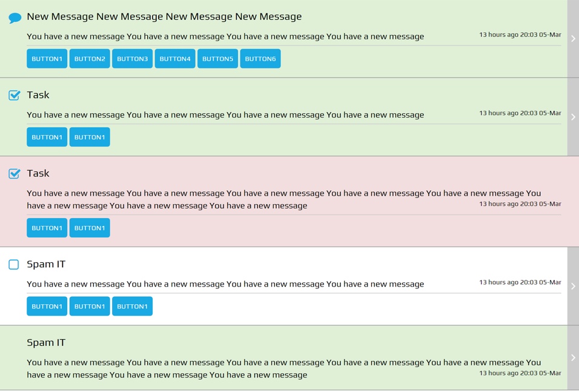Click the second BUTTON1 in the green Task row
579x392 pixels.
[x=90, y=137]
